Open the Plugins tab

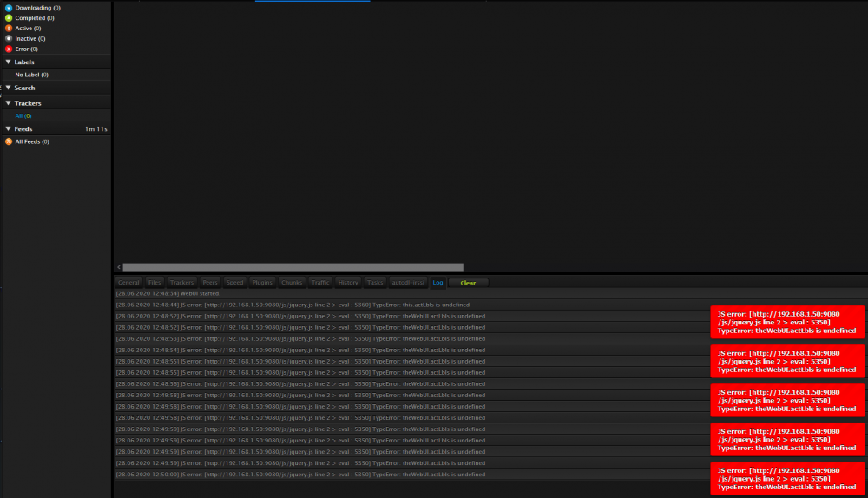click(262, 282)
